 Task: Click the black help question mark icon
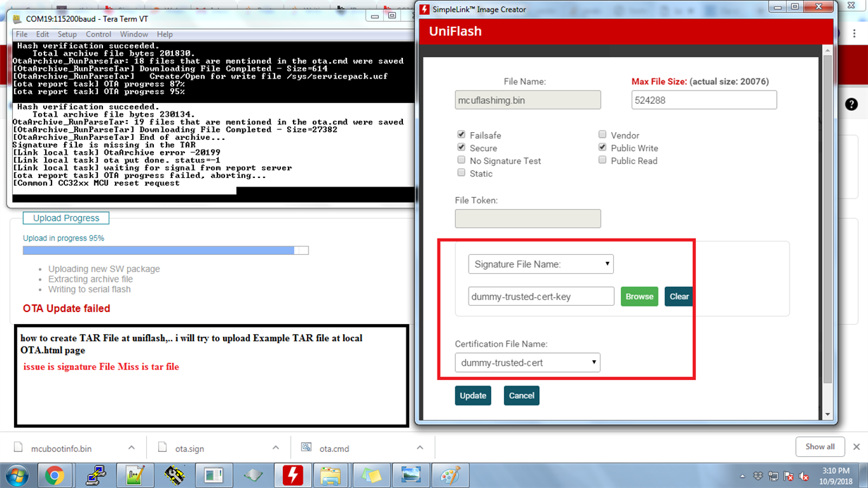coord(851,105)
